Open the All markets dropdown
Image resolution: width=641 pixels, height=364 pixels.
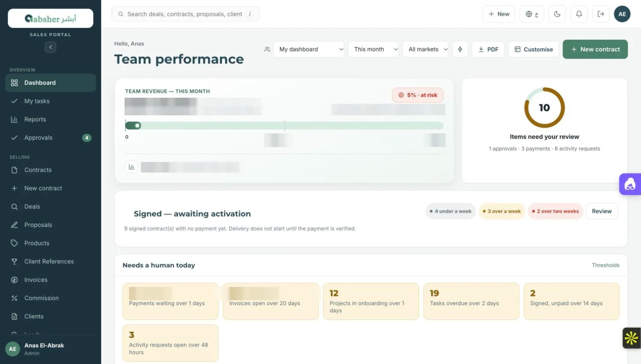point(425,49)
